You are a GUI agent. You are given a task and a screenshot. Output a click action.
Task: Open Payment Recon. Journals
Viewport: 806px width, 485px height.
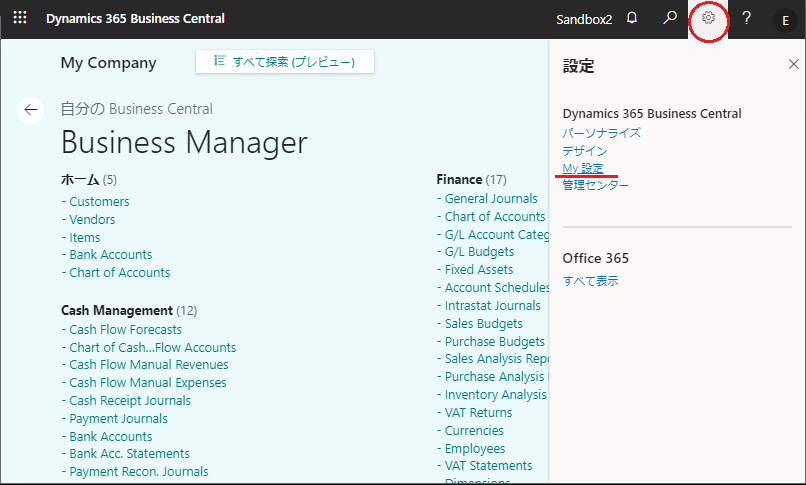tap(139, 471)
